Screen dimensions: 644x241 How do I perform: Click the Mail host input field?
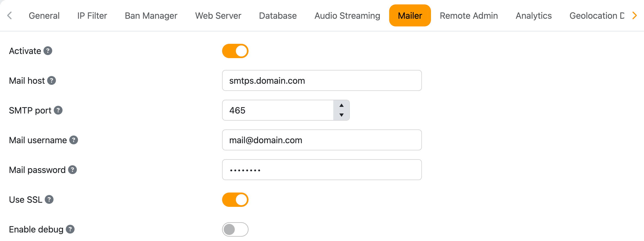click(x=322, y=80)
